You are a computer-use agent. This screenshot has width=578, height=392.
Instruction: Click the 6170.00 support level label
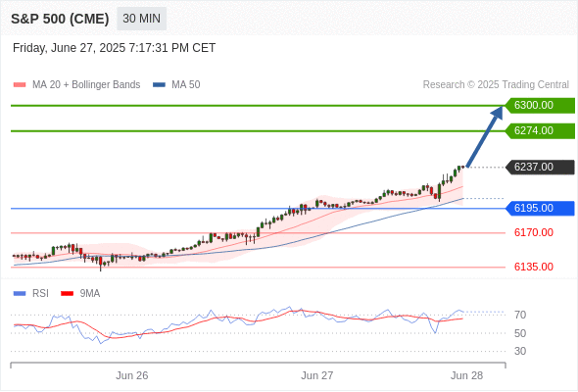(x=533, y=232)
